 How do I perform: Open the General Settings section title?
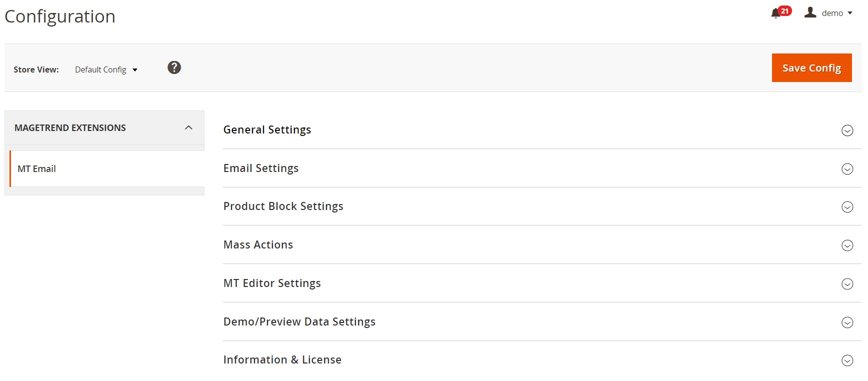[x=267, y=130]
